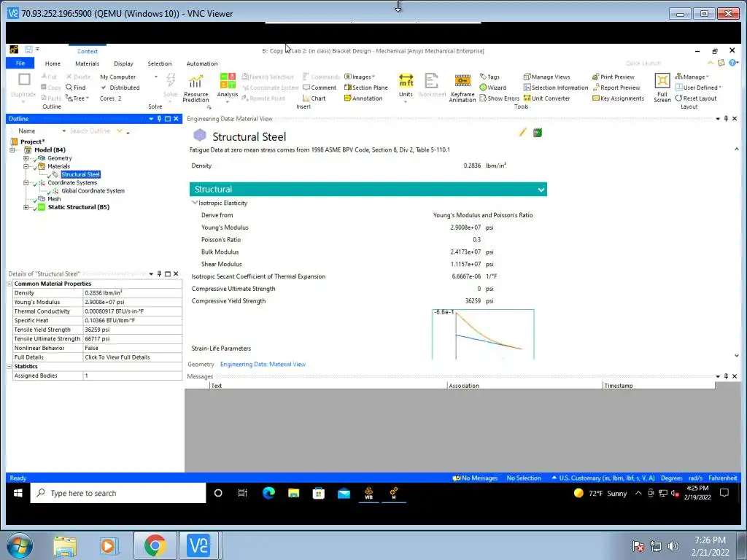Open Manage Views
The image size is (747, 560).
tap(546, 77)
